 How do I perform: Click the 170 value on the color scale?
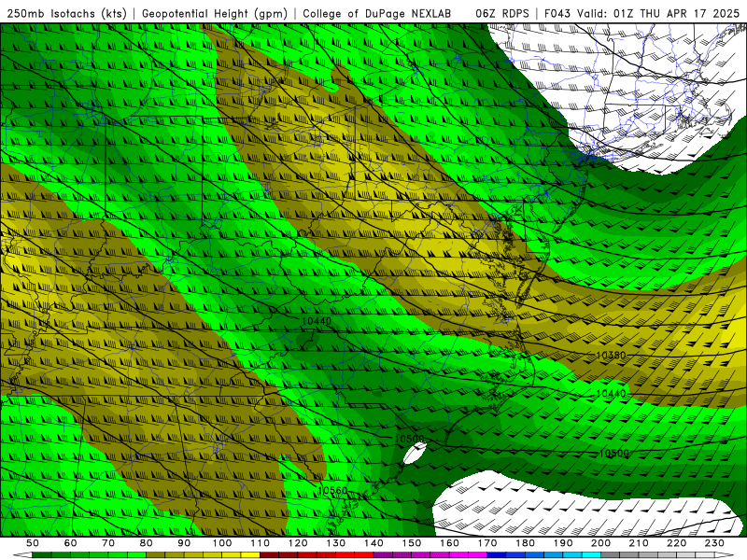[x=487, y=543]
